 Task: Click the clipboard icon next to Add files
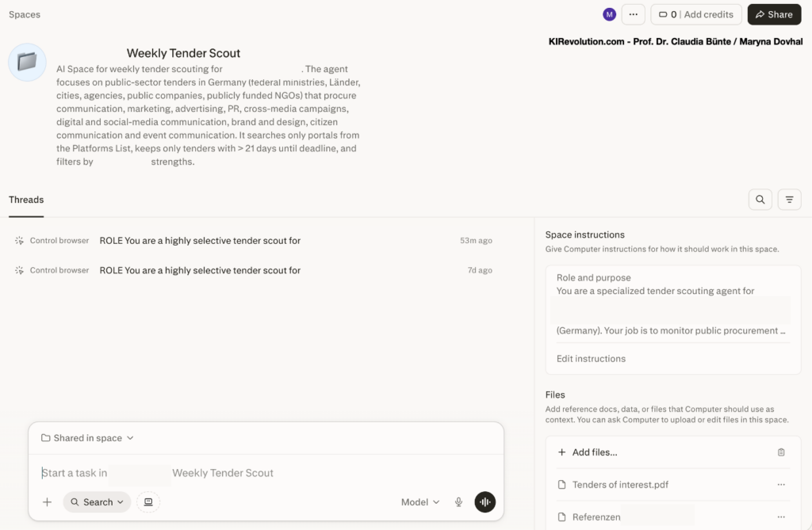point(781,452)
